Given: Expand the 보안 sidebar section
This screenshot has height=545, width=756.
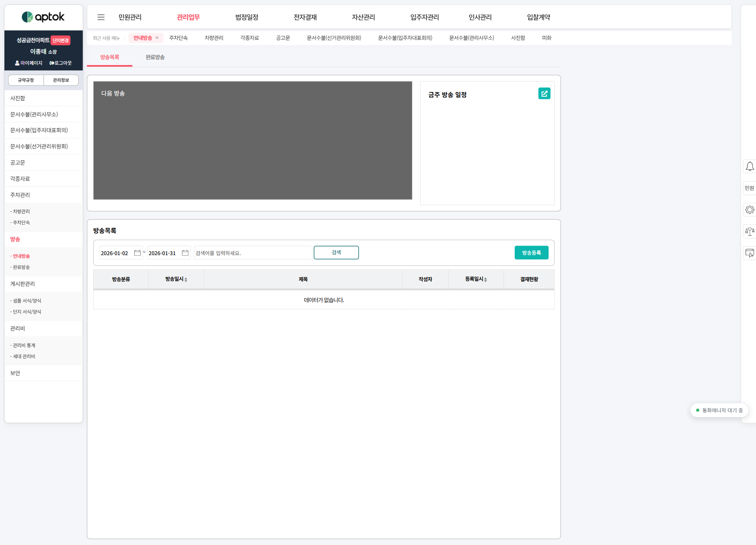Looking at the screenshot, I should click(x=43, y=373).
